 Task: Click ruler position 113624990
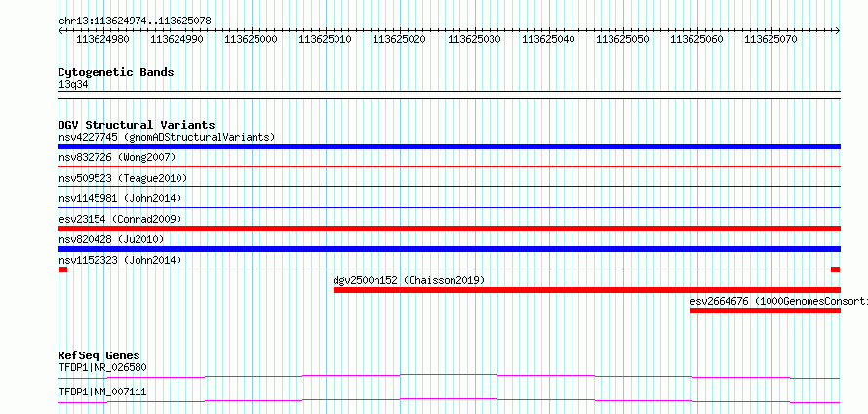pos(177,39)
